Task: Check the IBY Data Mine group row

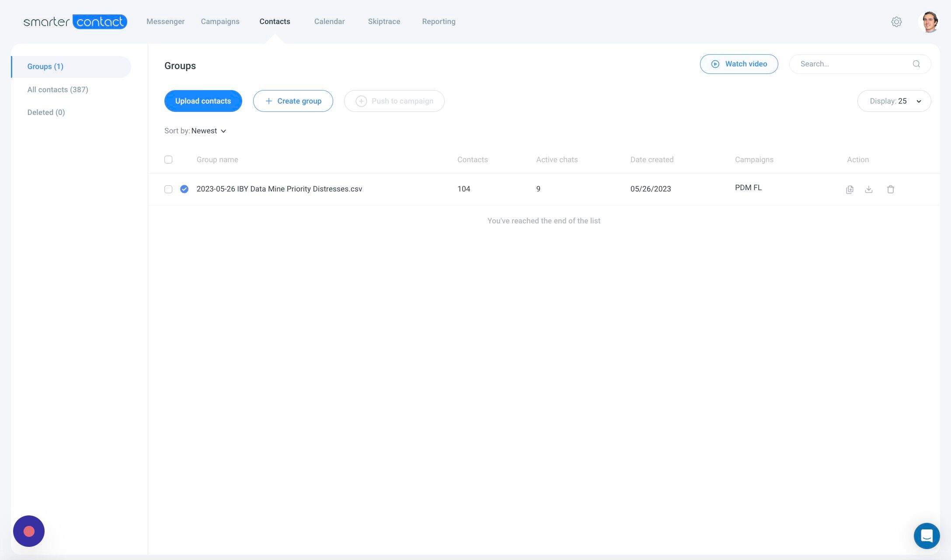Action: coord(168,189)
